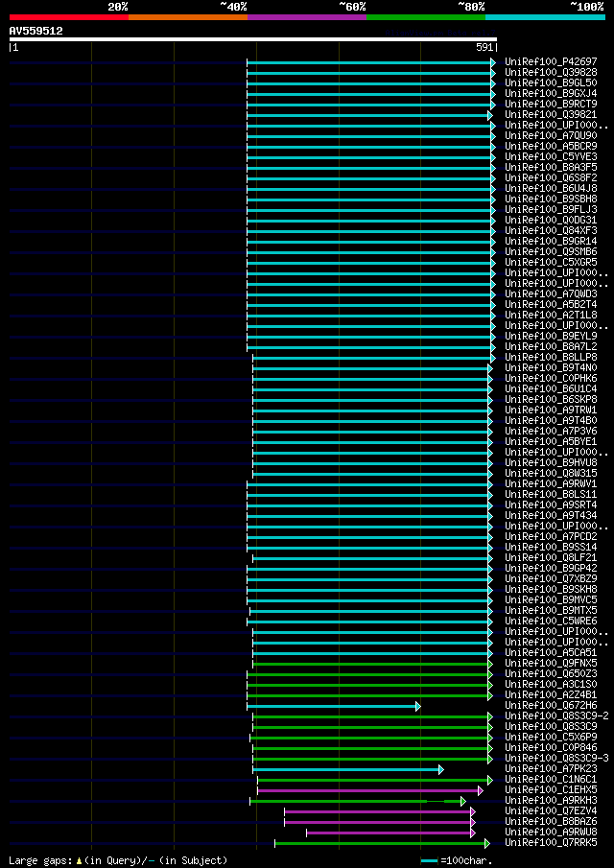Click the orange ~40% legend segment
This screenshot has width=614, height=868.
188,17
